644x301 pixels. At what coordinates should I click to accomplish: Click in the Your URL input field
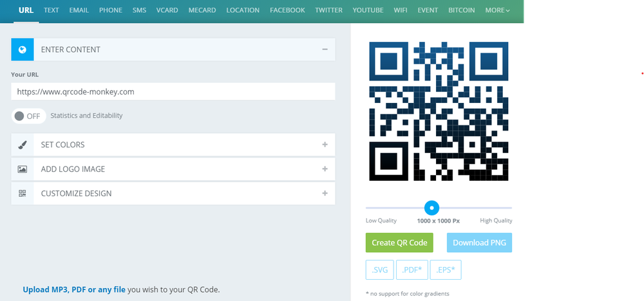[173, 92]
